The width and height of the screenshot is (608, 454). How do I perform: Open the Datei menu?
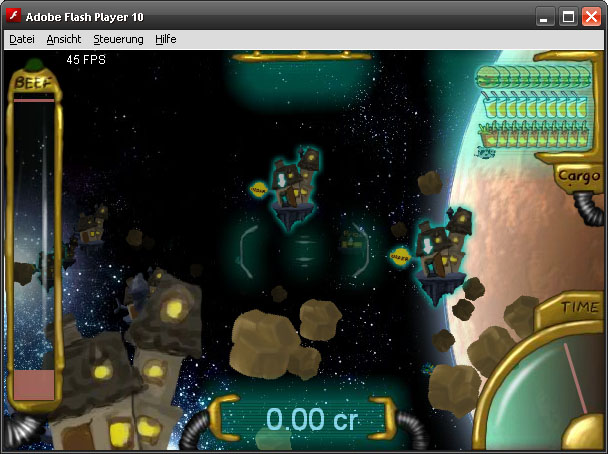point(22,40)
